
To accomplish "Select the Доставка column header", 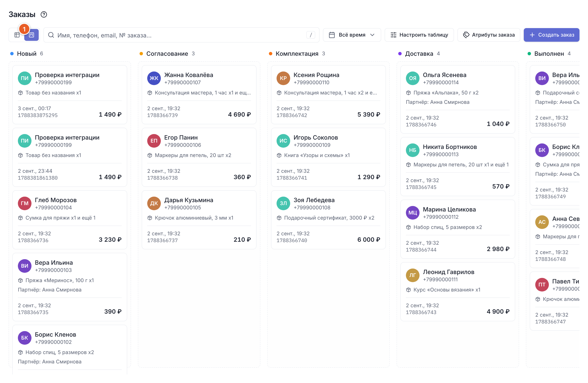I will click(x=419, y=54).
